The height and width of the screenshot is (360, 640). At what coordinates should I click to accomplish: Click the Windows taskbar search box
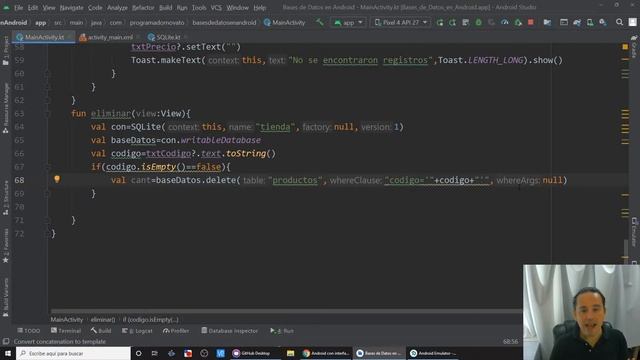tap(73, 353)
